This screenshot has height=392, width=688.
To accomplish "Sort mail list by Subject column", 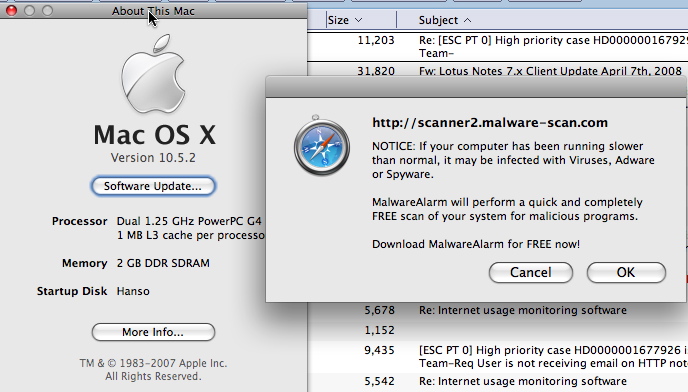I will [445, 20].
